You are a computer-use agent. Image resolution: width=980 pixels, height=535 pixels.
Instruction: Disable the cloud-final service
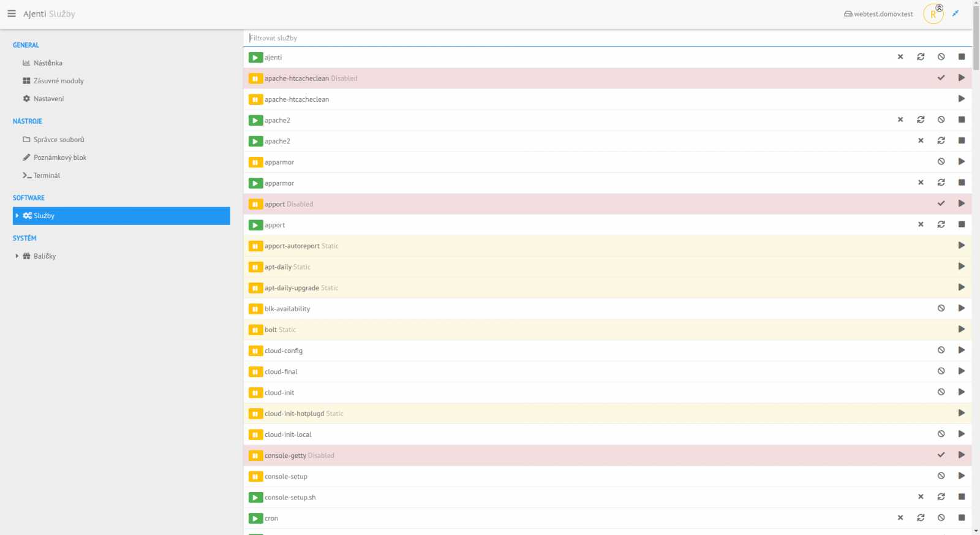point(941,371)
